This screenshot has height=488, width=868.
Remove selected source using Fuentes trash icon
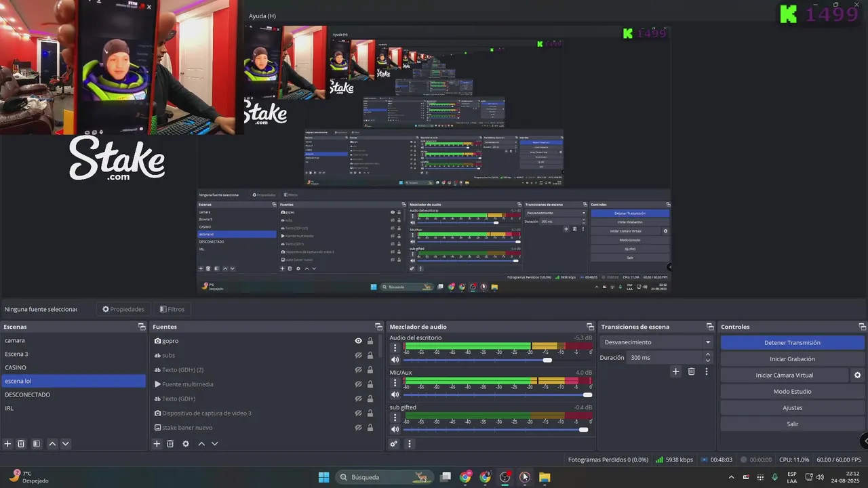point(170,444)
